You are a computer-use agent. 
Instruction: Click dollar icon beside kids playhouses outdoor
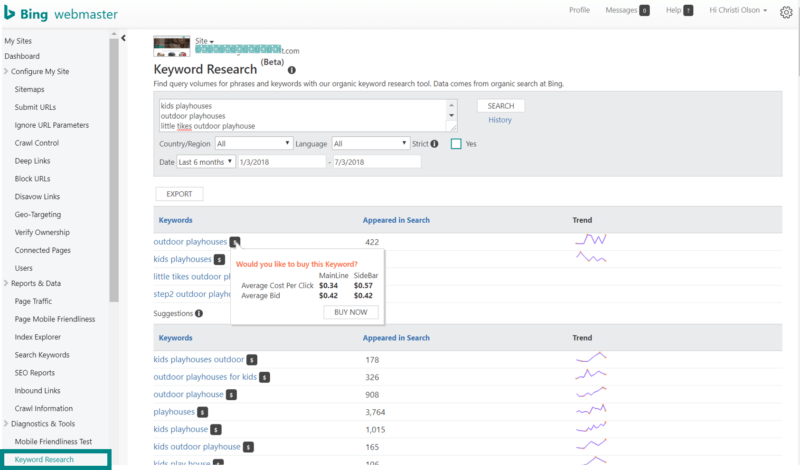(x=252, y=360)
